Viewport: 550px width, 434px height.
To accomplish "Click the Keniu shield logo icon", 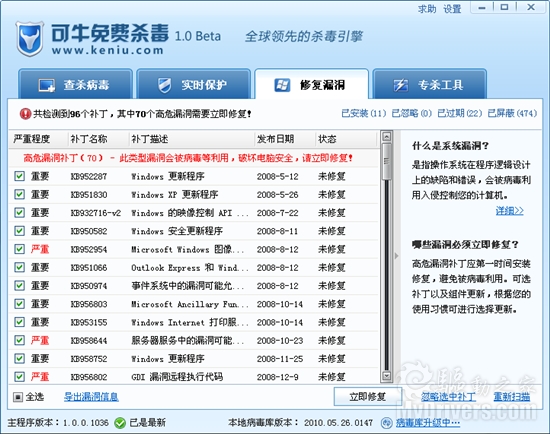I will (30, 39).
